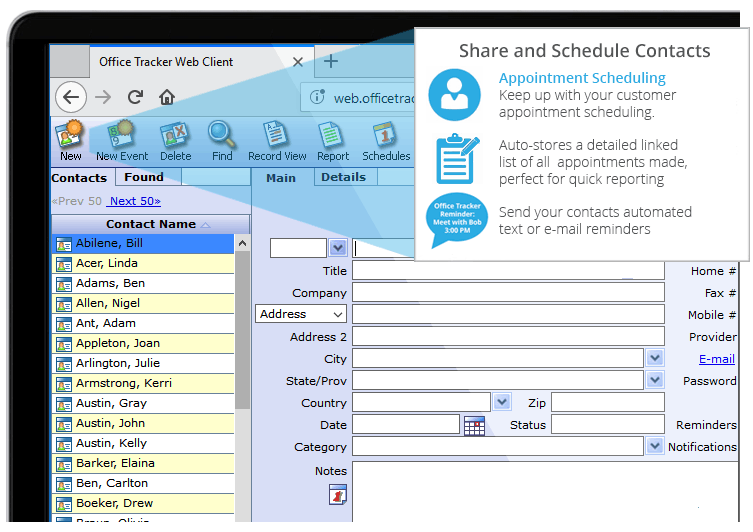Switch to the Contacts tab
Screen dimensions: 753x532
tap(79, 178)
